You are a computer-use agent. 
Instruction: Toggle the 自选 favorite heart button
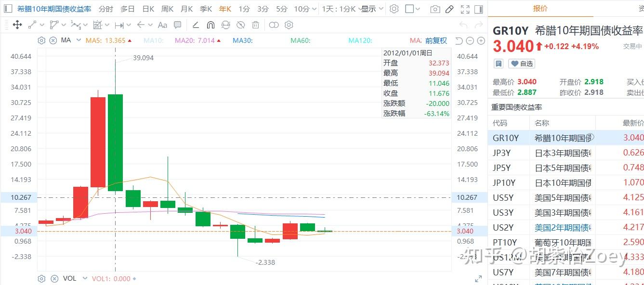coord(523,64)
